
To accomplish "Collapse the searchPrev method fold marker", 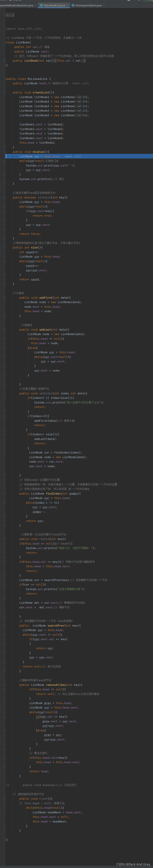I will point(5,625).
